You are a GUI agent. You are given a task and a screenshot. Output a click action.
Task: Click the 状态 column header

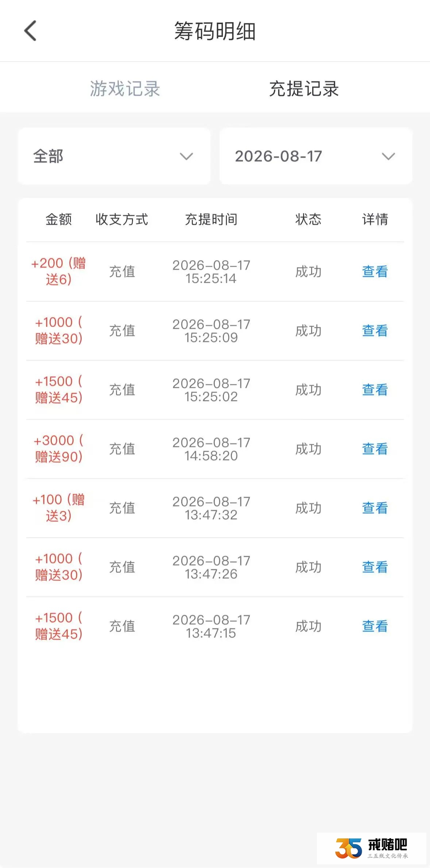coord(308,219)
